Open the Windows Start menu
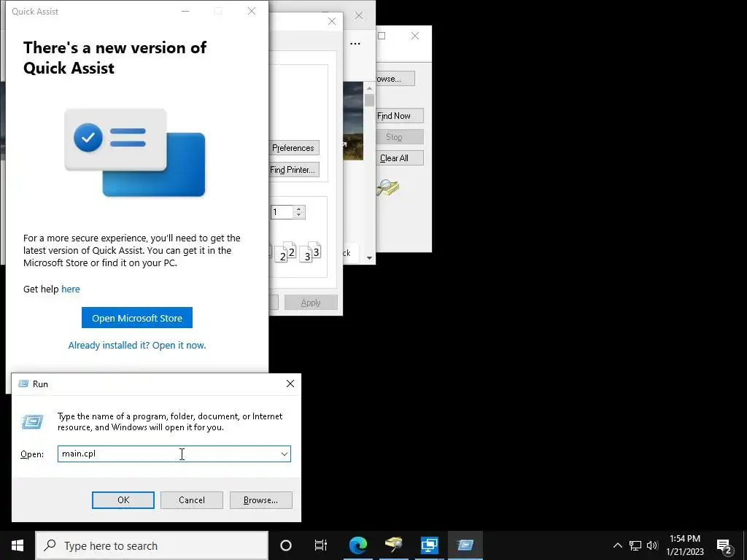 [x=18, y=545]
